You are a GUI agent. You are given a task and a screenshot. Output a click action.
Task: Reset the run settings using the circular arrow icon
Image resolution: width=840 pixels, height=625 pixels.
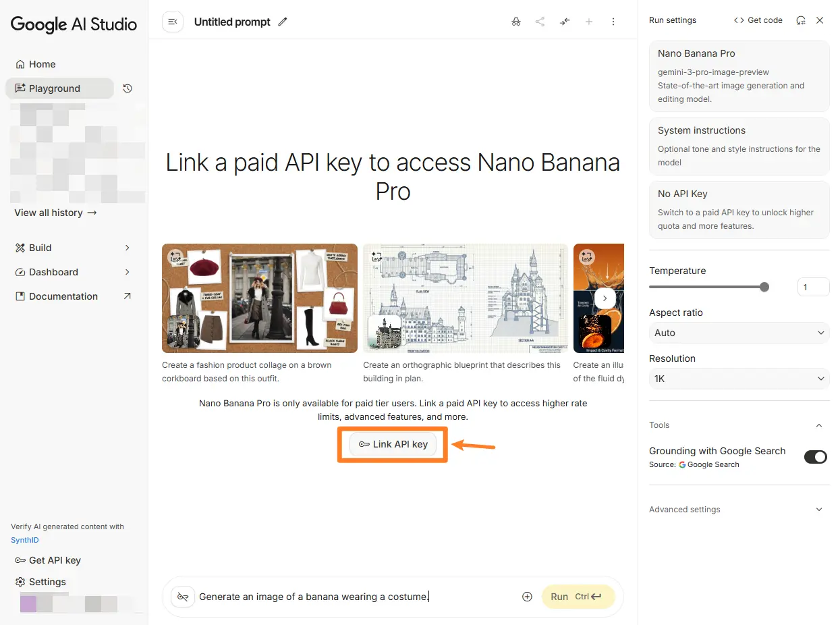[x=801, y=20]
